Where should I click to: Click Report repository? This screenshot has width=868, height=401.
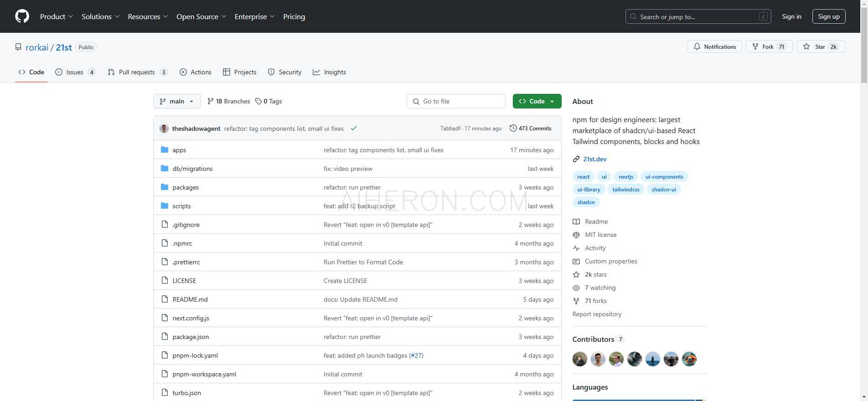coord(597,314)
